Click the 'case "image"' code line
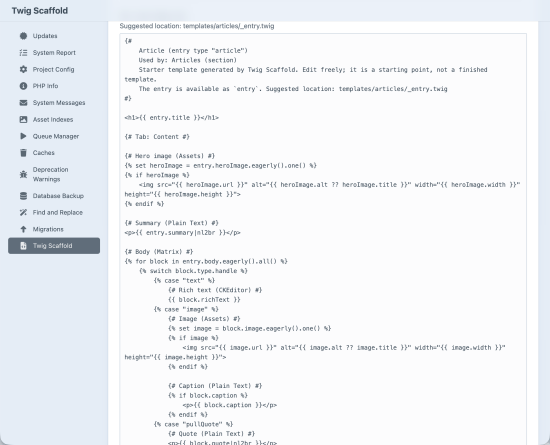This screenshot has height=445, width=550. click(186, 309)
